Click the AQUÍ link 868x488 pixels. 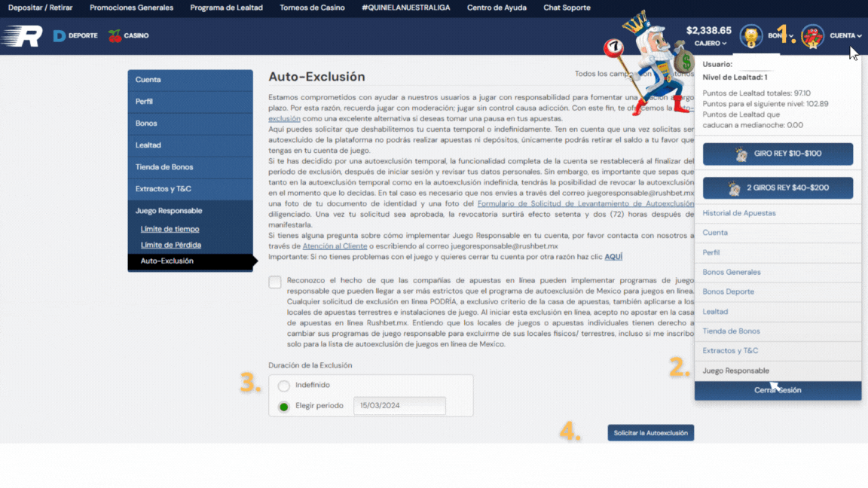613,257
